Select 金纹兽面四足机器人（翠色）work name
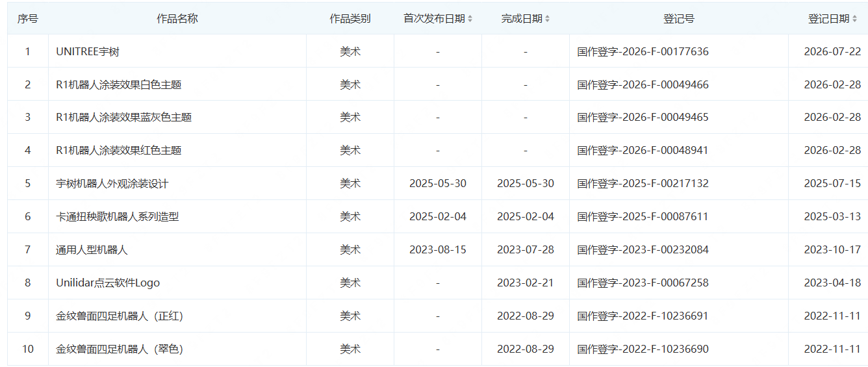Viewport: 868px width, 367px height. [x=120, y=349]
